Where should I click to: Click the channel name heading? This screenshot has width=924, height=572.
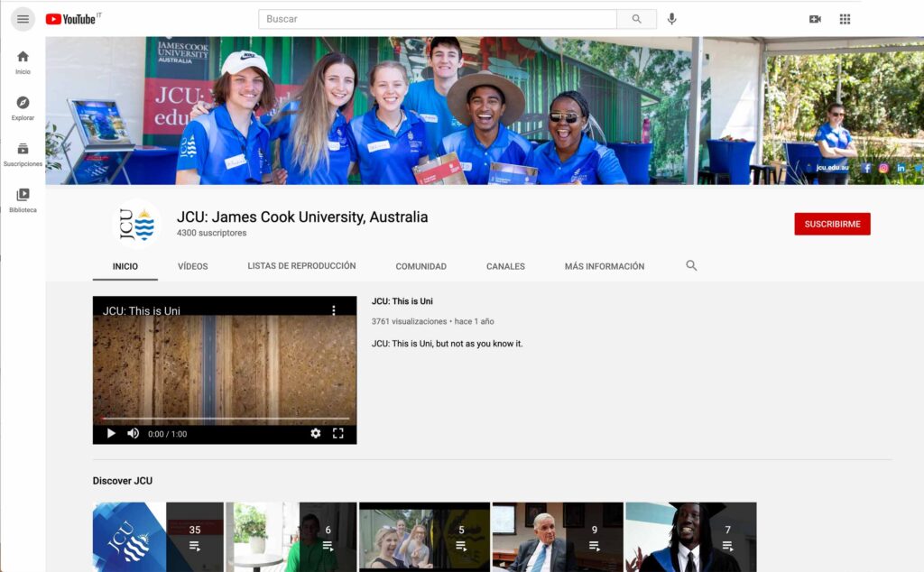tap(302, 217)
